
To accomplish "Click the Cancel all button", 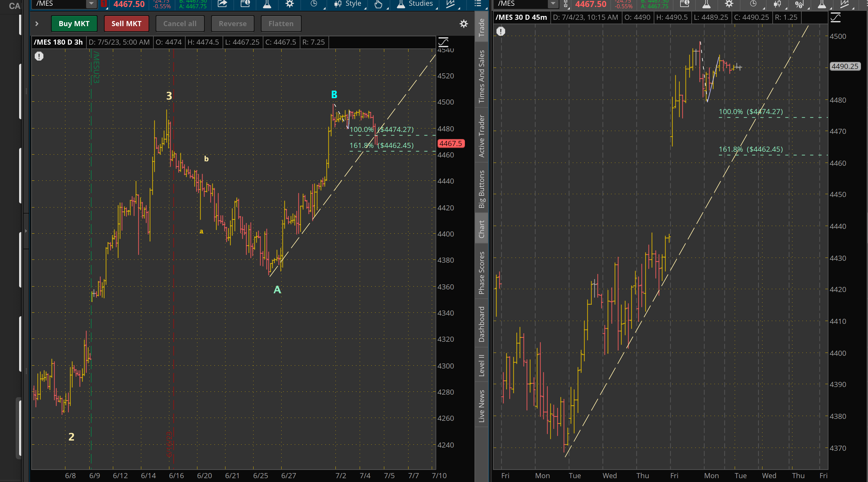I will (180, 24).
